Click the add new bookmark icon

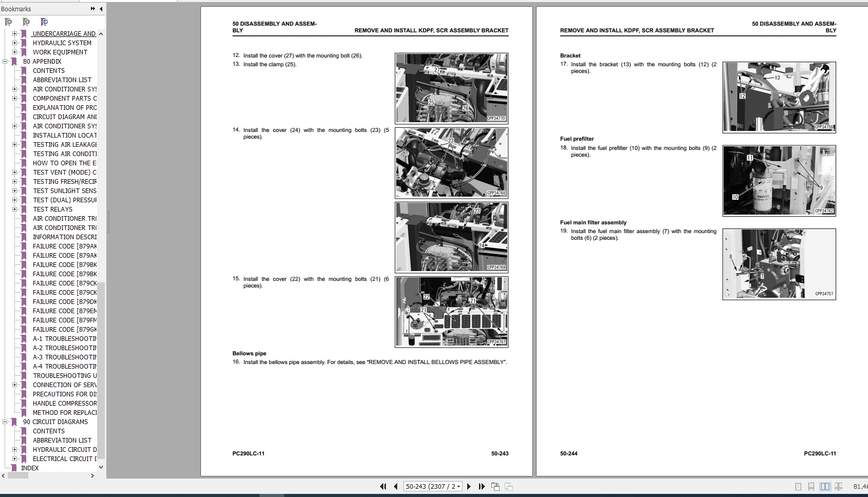click(x=26, y=22)
